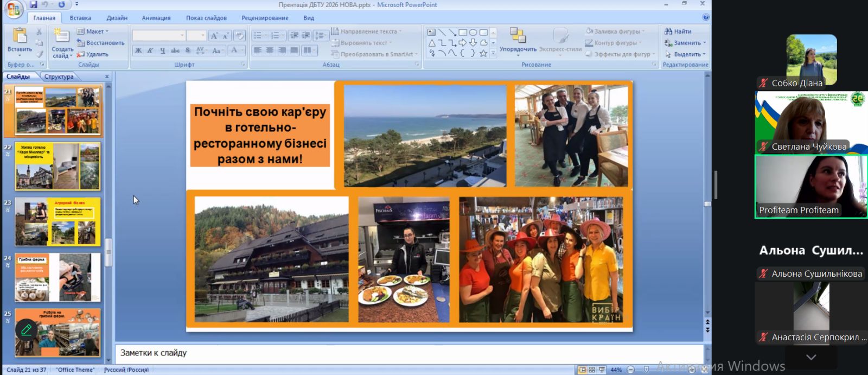This screenshot has height=375, width=868.
Task: Toggle italic К formatting
Action: pyautogui.click(x=150, y=50)
